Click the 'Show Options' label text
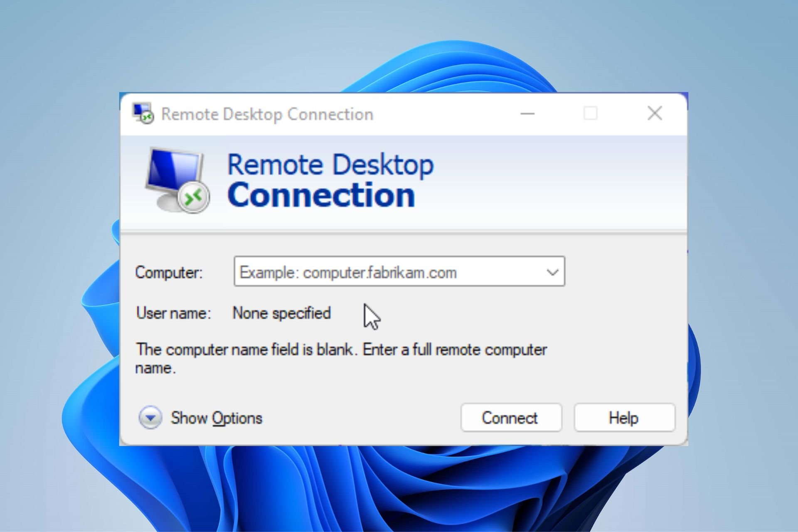This screenshot has width=798, height=532. click(x=217, y=418)
